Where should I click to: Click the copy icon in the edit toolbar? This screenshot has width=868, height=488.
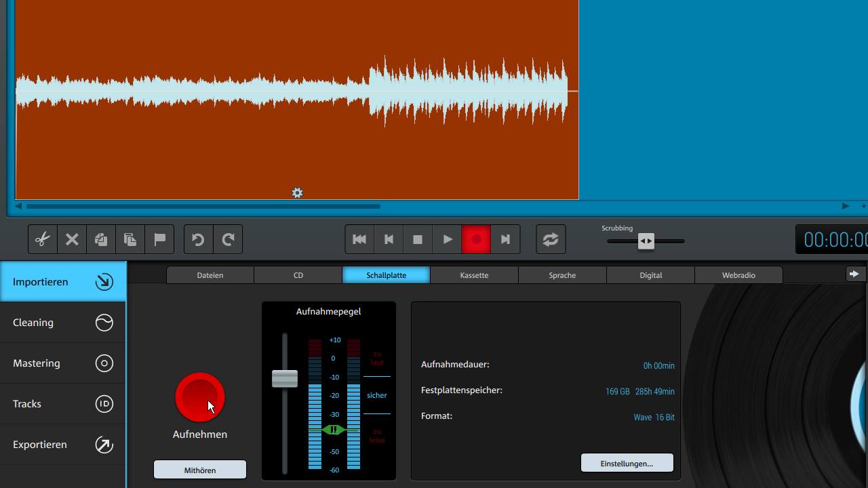pyautogui.click(x=101, y=239)
